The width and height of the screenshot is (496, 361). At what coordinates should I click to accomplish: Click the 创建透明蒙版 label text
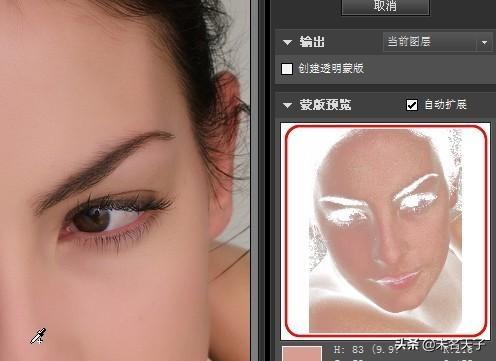click(331, 69)
